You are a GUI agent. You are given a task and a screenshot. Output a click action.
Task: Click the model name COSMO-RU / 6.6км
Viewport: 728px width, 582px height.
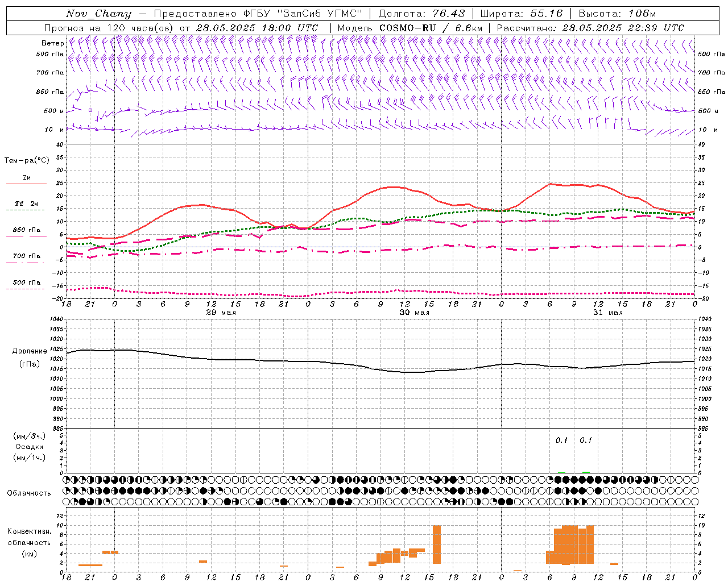431,28
